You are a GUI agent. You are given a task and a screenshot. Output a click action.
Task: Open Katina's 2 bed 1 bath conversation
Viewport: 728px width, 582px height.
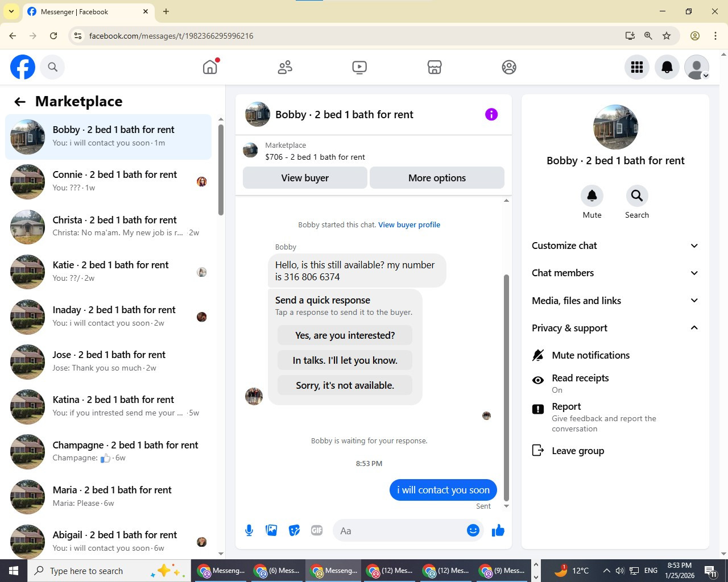[108, 406]
